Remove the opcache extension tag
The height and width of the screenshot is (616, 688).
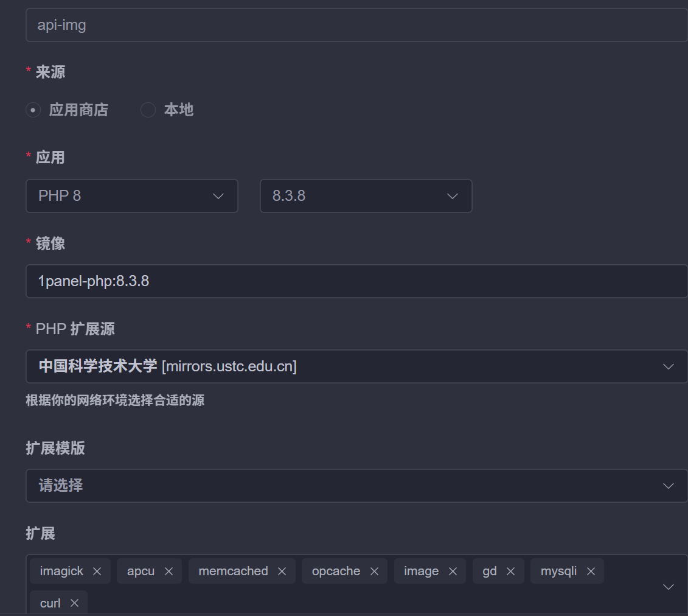pyautogui.click(x=374, y=571)
